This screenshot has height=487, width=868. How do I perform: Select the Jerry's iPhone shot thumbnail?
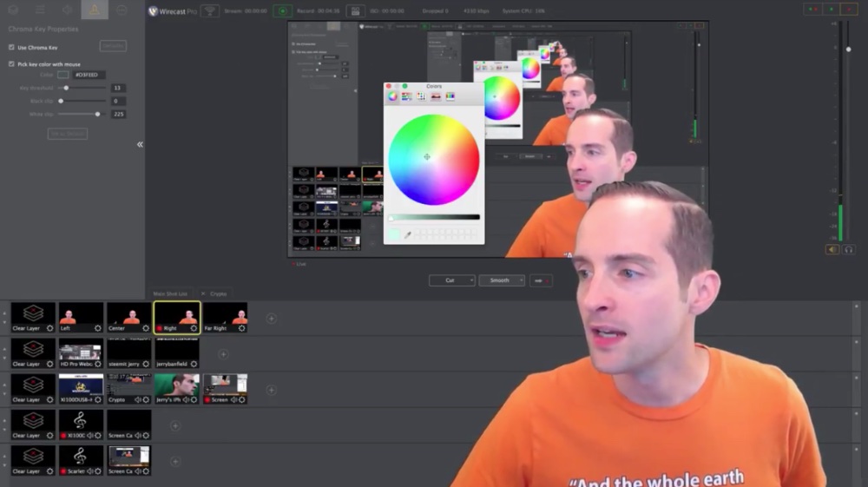pos(176,389)
